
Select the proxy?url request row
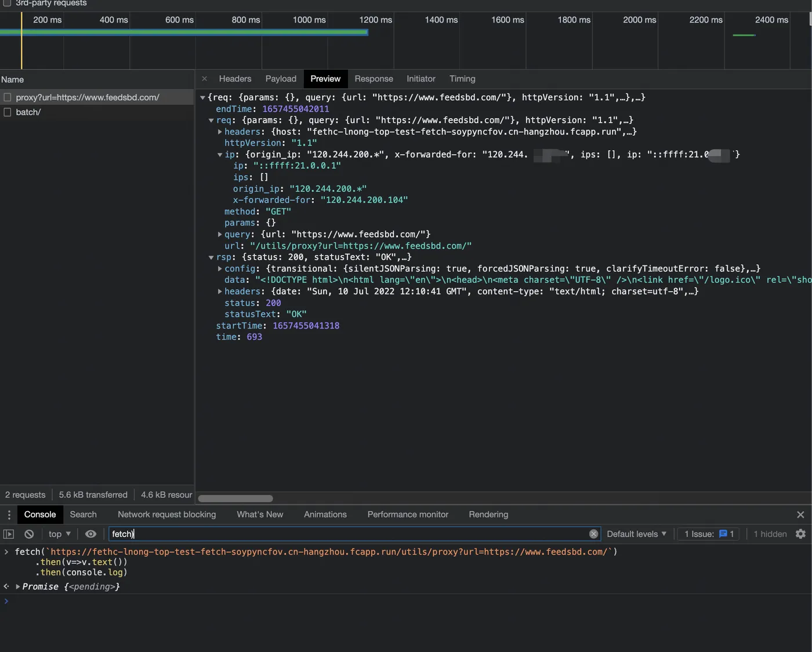click(97, 97)
